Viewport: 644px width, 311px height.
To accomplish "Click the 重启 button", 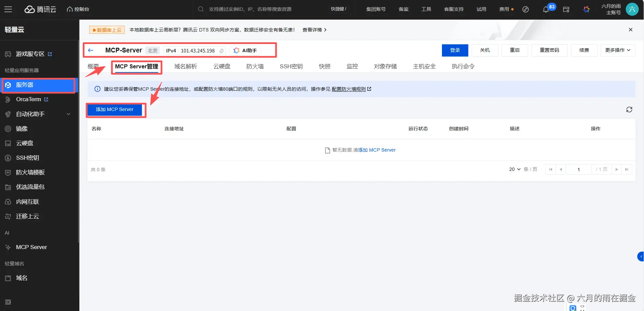I will tap(515, 50).
